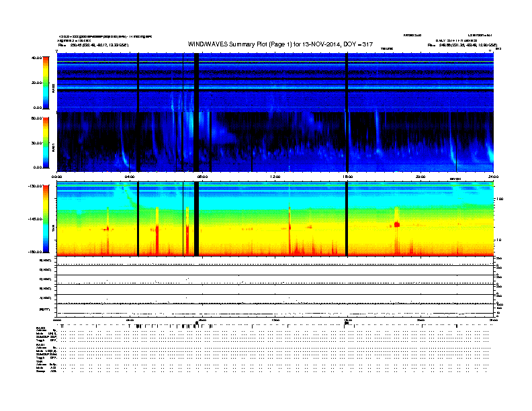The image size is (532, 411).
Task: Click the 30.00 label on RAD1 color scale
Action: pyautogui.click(x=36, y=143)
